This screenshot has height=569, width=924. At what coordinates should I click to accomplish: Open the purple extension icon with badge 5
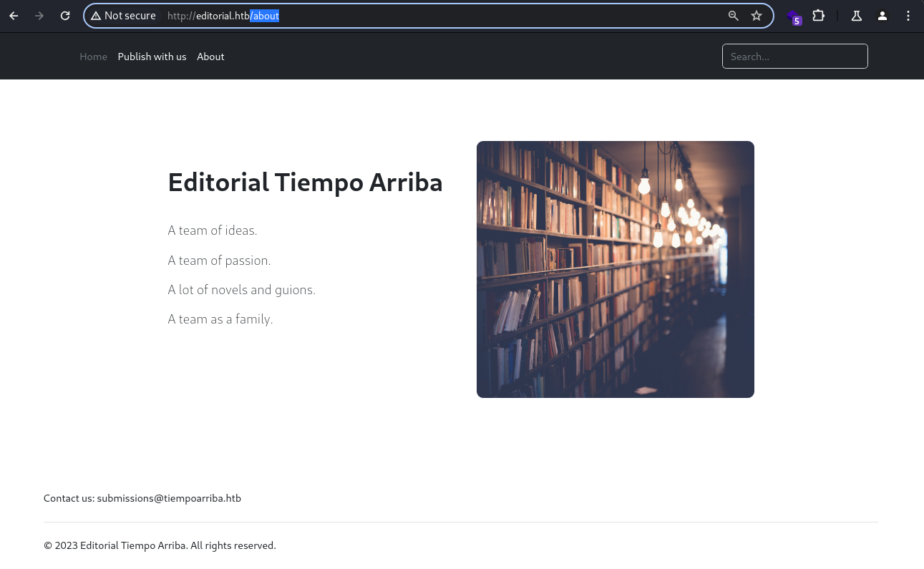pos(794,16)
